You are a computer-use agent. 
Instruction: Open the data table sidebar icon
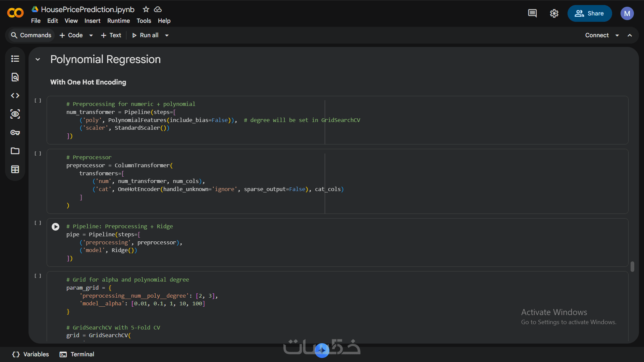(x=15, y=169)
